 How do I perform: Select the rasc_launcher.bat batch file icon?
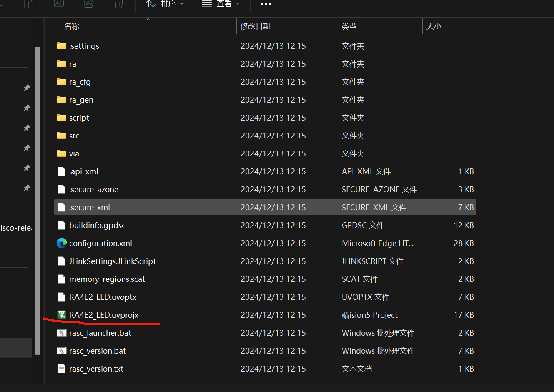click(62, 332)
